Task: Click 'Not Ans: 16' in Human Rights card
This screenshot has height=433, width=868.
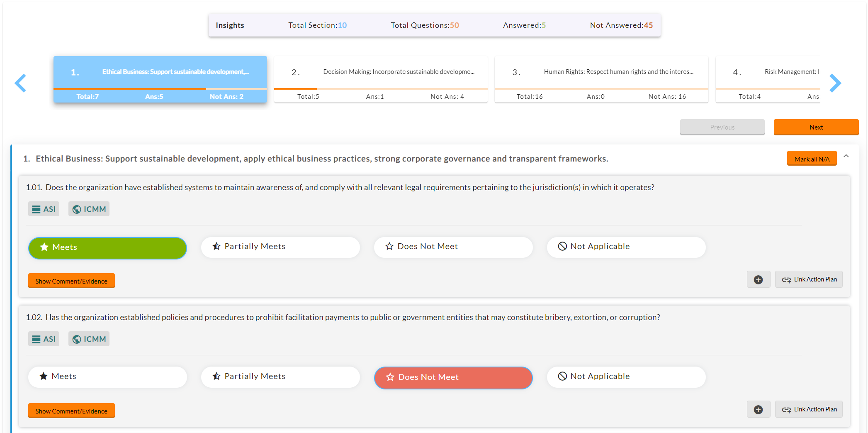Action: (667, 96)
